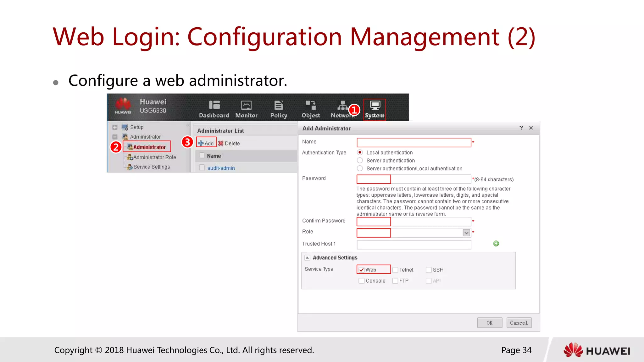Open the Policy tab
The height and width of the screenshot is (362, 644).
click(279, 109)
